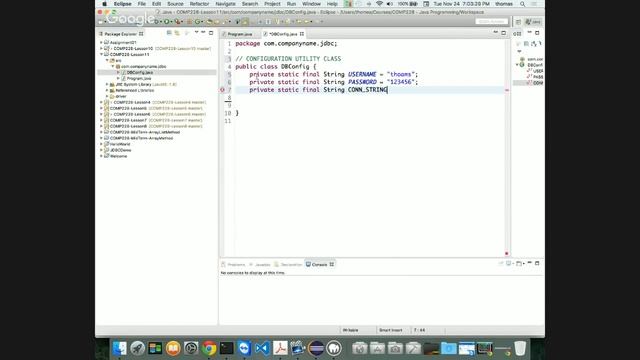Collapse the COMP228-Lesson11 project
Image resolution: width=640 pixels, height=360 pixels.
(x=101, y=54)
